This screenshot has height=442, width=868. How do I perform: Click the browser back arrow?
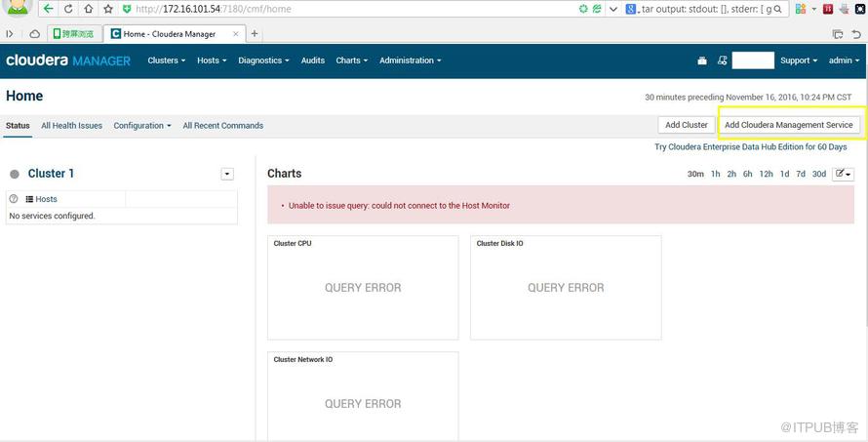(x=48, y=9)
